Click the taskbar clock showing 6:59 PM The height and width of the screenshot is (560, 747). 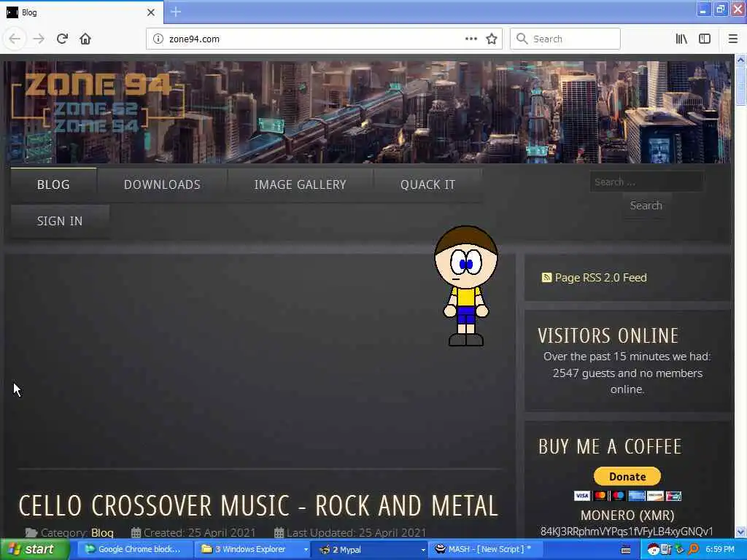720,550
